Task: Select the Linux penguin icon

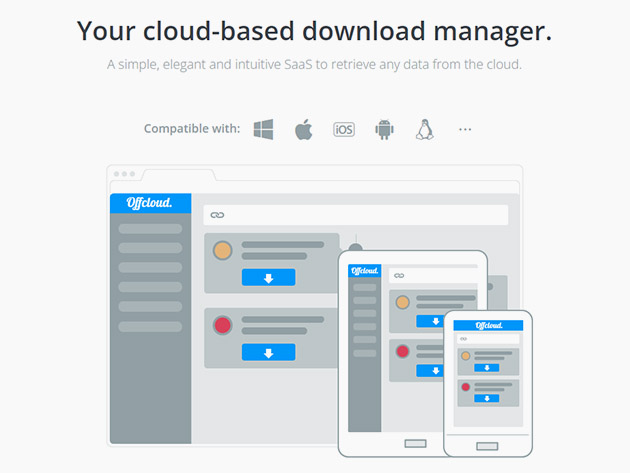Action: point(424,129)
